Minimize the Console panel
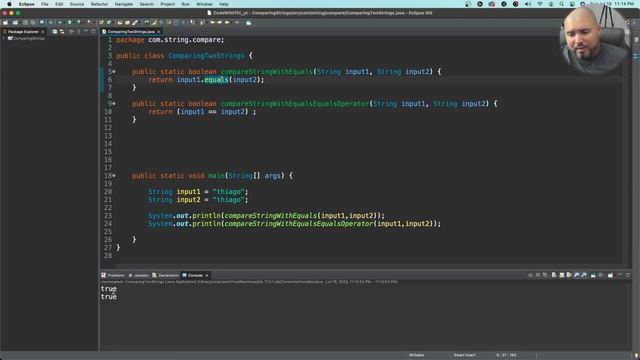Screen dimensions: 640x360 (620, 275)
